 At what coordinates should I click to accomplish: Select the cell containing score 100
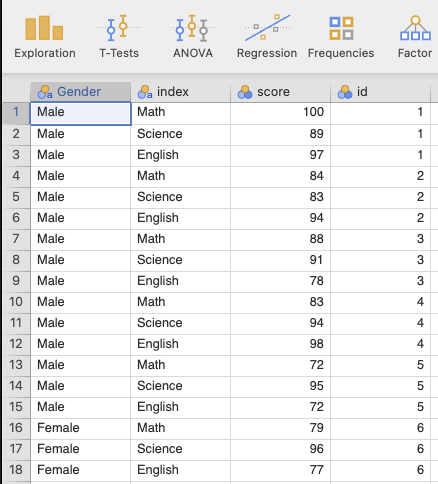(x=280, y=112)
